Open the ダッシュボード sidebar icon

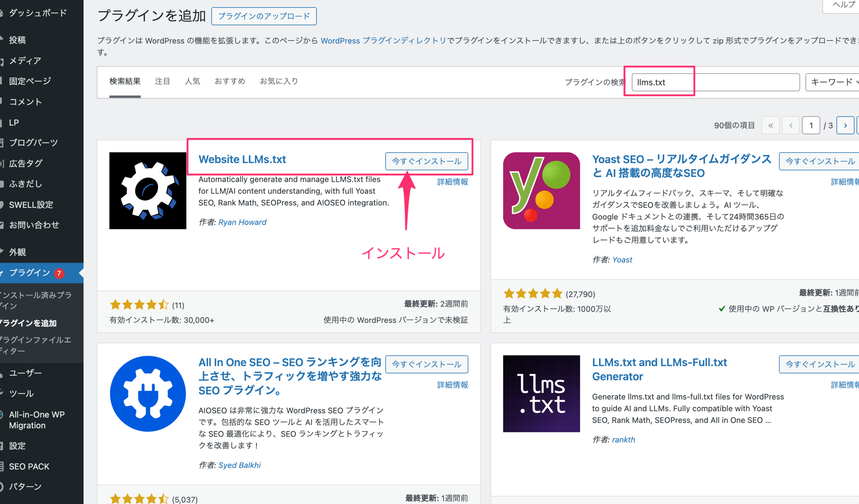tap(38, 13)
